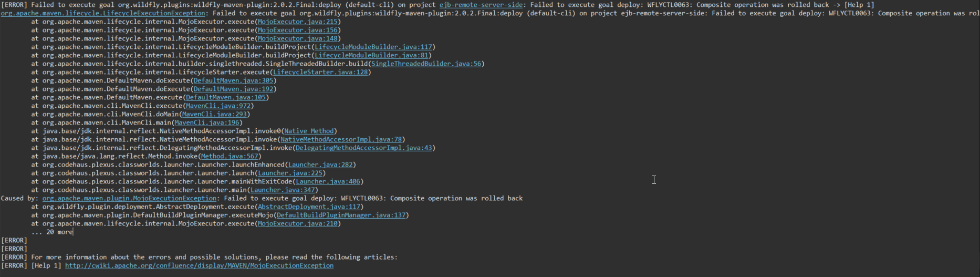Screen dimensions: 980x277
Task: Click the Native Method link
Action: point(309,131)
